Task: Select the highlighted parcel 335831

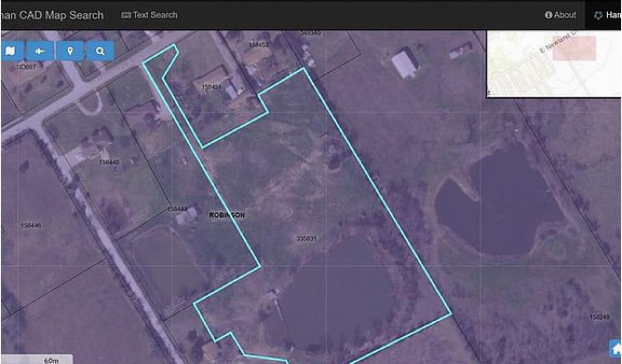Action: [x=306, y=238]
